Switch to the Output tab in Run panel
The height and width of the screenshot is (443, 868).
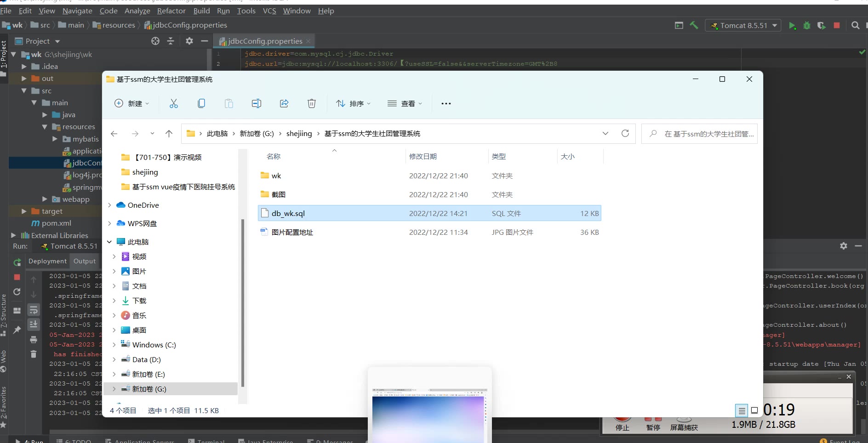pyautogui.click(x=85, y=261)
